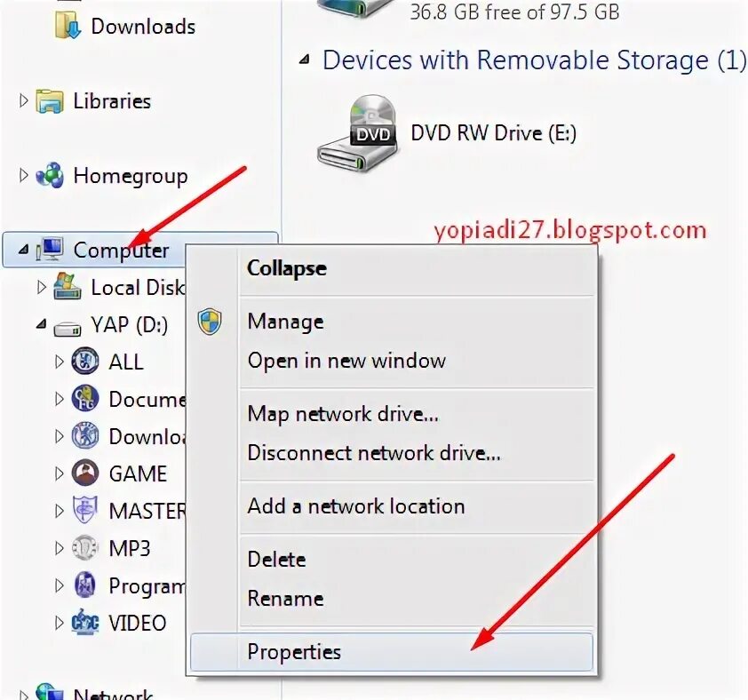Viewport: 748px width, 700px height.
Task: Open the Homegroup icon
Action: pos(50,176)
